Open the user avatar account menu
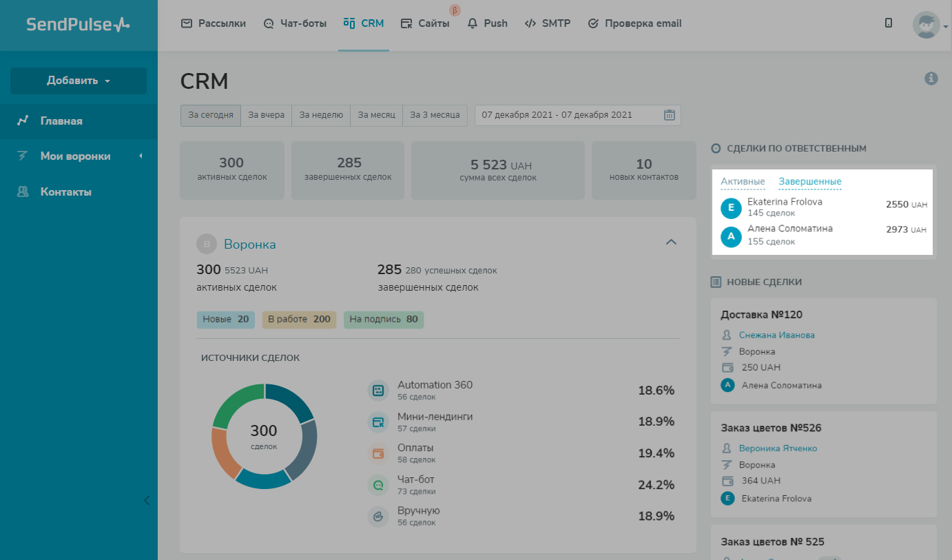This screenshot has height=560, width=952. pyautogui.click(x=927, y=24)
